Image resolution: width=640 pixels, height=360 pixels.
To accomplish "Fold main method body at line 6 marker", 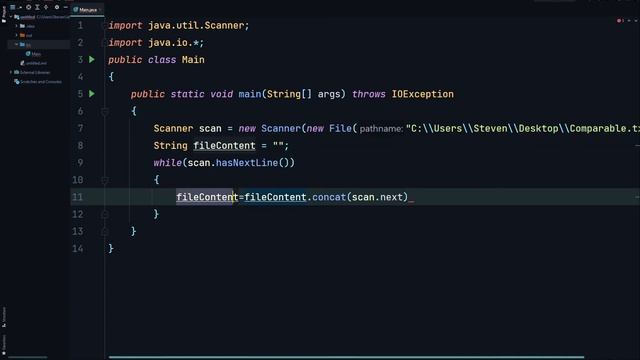I will 104,111.
